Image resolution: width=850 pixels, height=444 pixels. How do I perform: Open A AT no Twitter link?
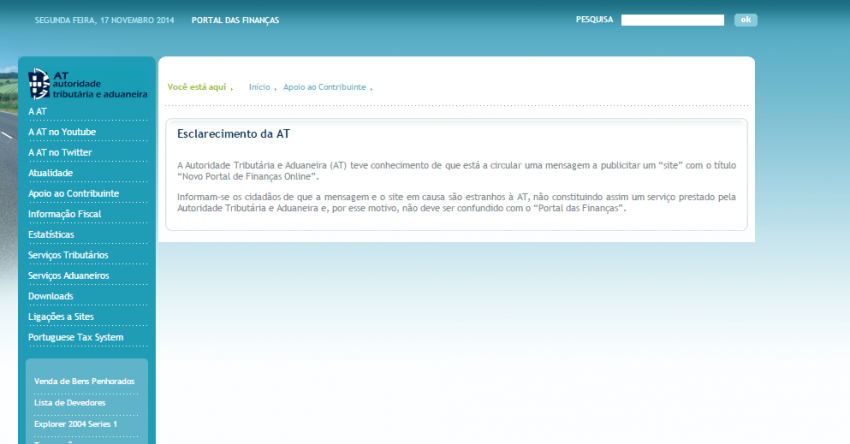(60, 152)
